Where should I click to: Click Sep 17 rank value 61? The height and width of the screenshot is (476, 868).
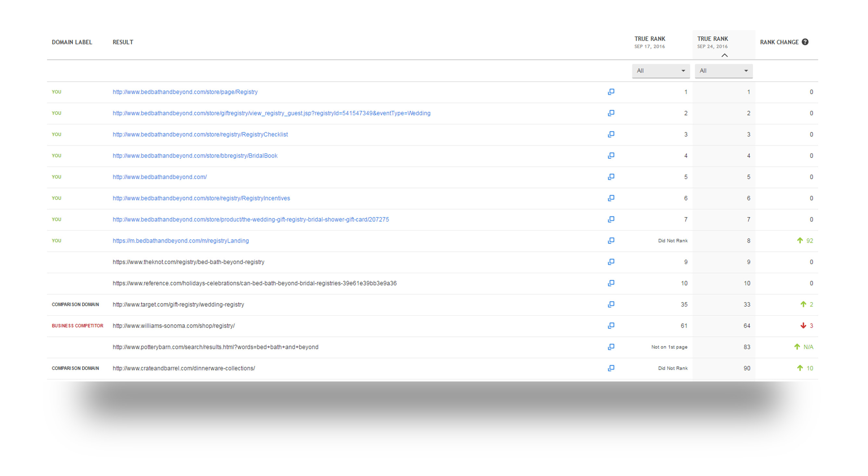coord(684,326)
